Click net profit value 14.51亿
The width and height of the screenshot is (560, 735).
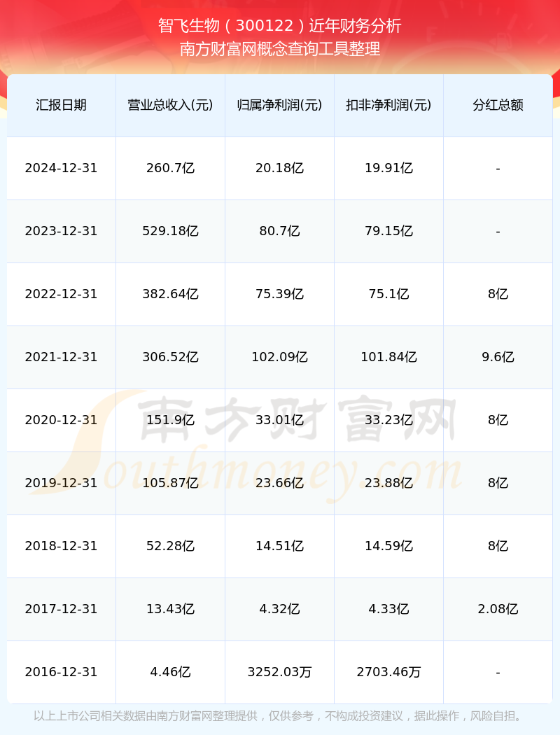coord(280,546)
